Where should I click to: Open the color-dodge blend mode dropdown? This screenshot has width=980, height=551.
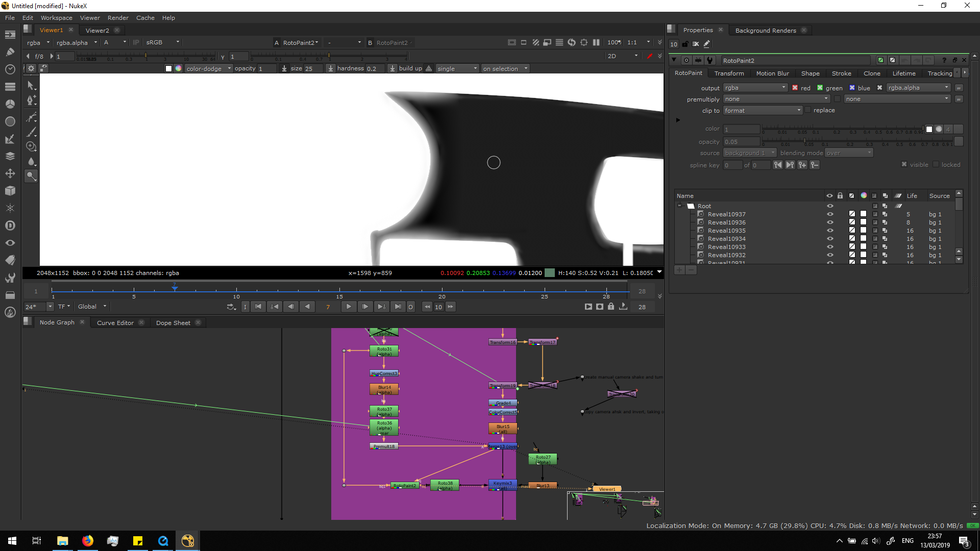pyautogui.click(x=208, y=68)
